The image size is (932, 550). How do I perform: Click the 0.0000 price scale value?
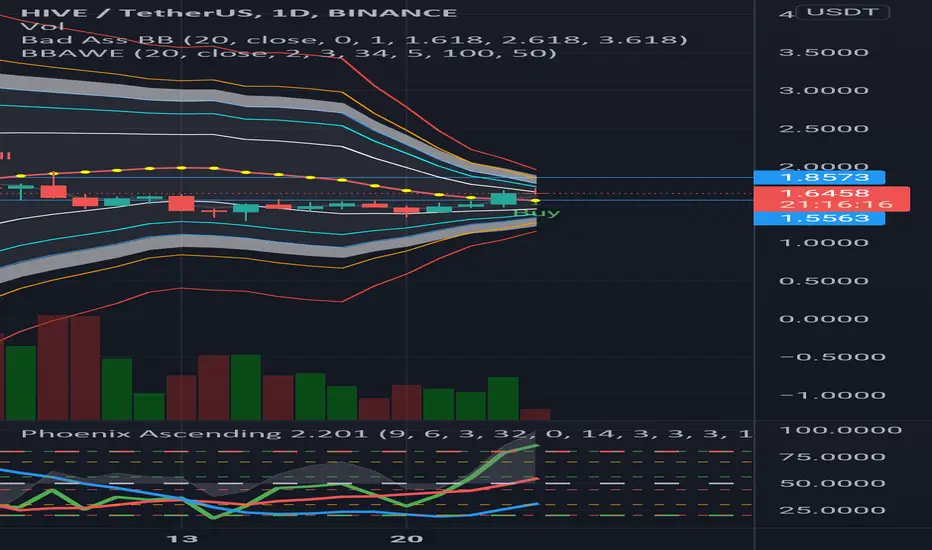tap(824, 319)
